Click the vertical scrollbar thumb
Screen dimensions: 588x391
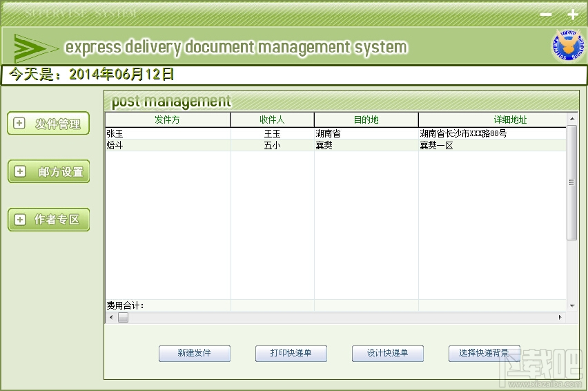572,183
